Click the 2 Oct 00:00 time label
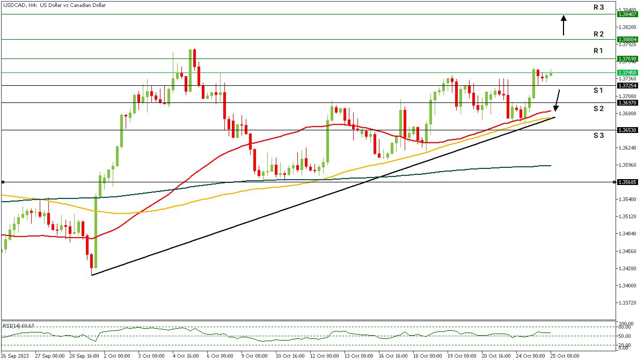 click(118, 356)
